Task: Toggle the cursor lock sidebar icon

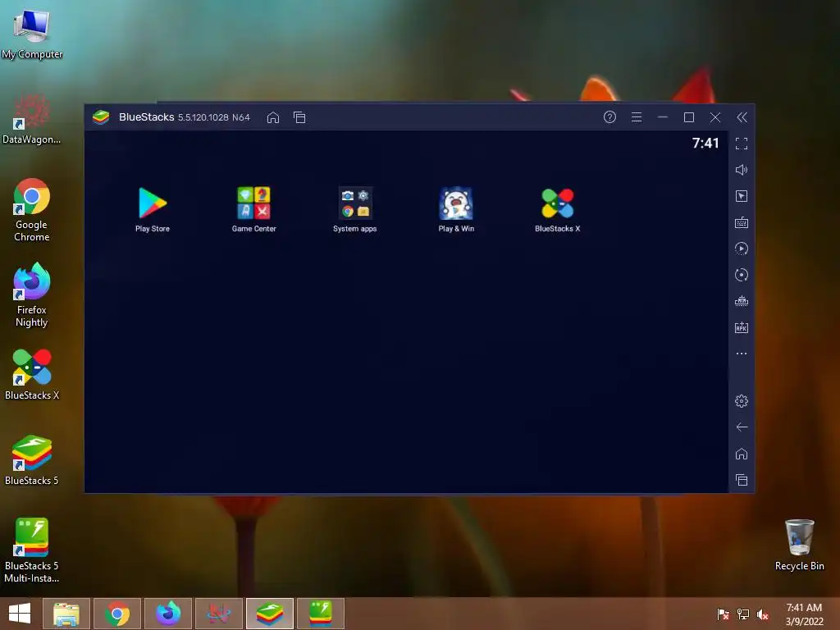Action: point(742,196)
